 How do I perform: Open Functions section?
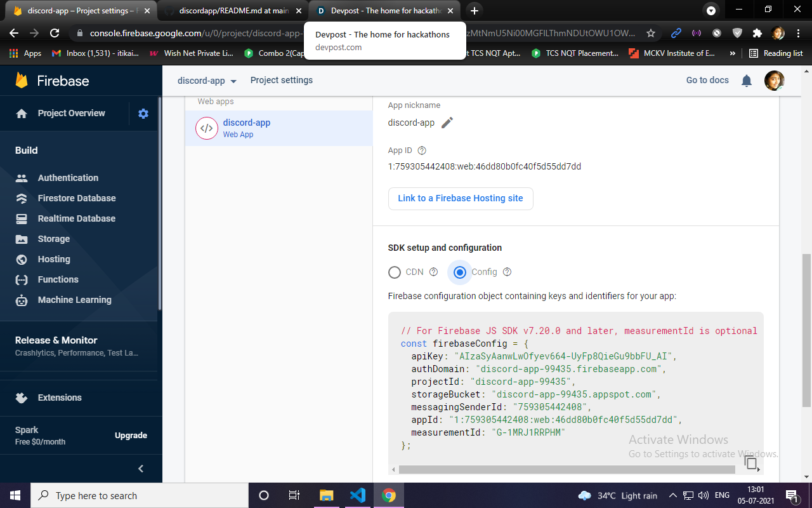click(x=58, y=279)
